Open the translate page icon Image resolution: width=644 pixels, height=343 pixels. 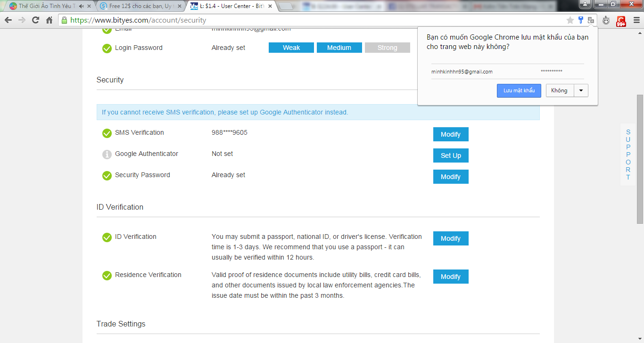point(591,20)
